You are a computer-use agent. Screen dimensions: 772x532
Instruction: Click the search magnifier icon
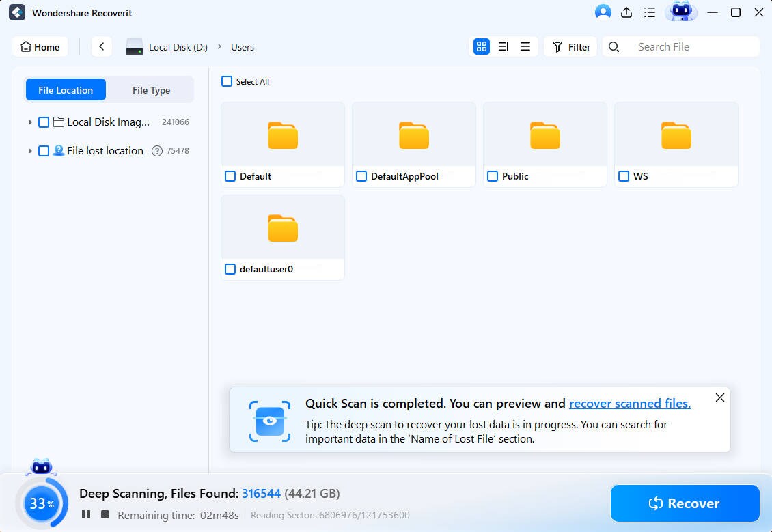pos(614,46)
